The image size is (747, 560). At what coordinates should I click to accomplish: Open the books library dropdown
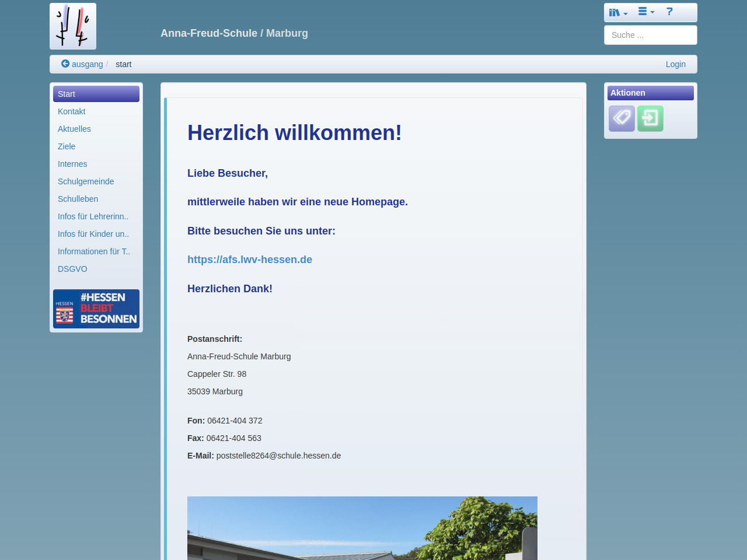coord(617,12)
